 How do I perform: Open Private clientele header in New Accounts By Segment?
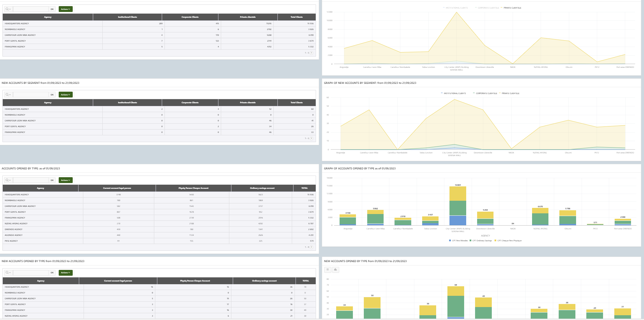pyautogui.click(x=248, y=103)
